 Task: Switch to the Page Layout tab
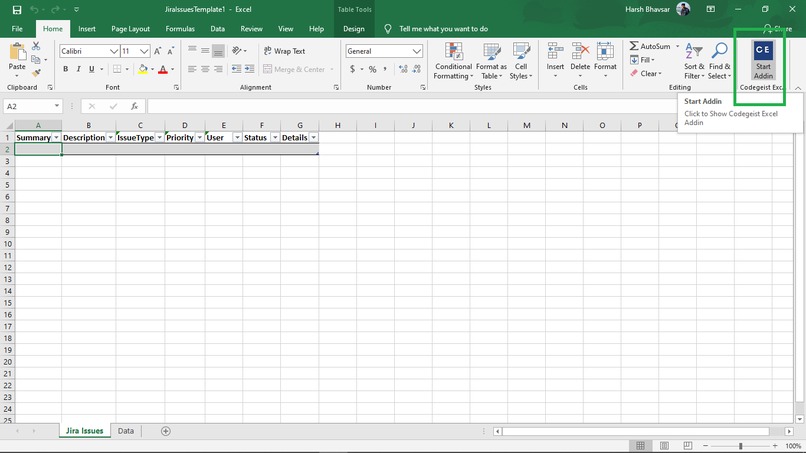(x=131, y=29)
